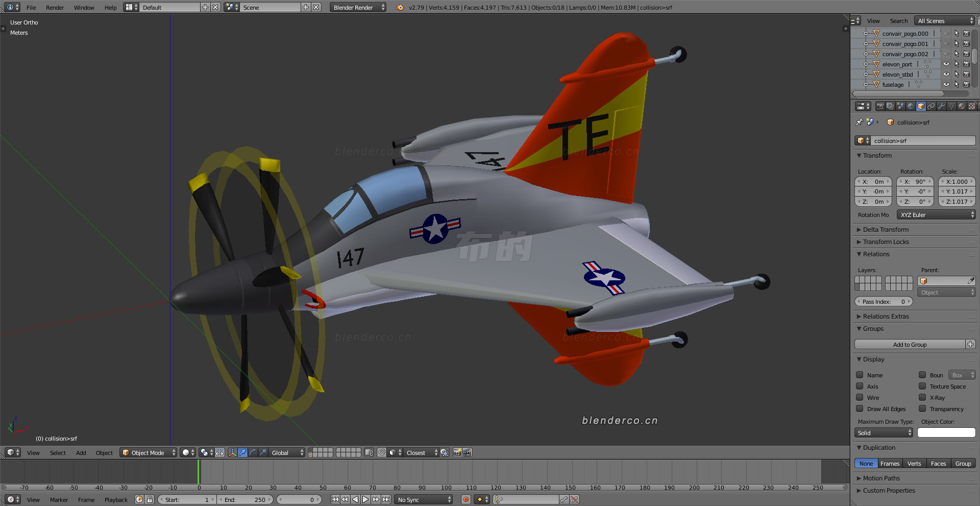980x506 pixels.
Task: Open the Blender Render engine dropdown
Action: [x=358, y=7]
